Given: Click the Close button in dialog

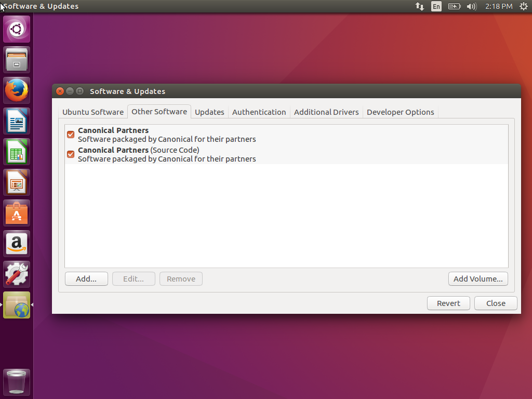Looking at the screenshot, I should [x=496, y=303].
